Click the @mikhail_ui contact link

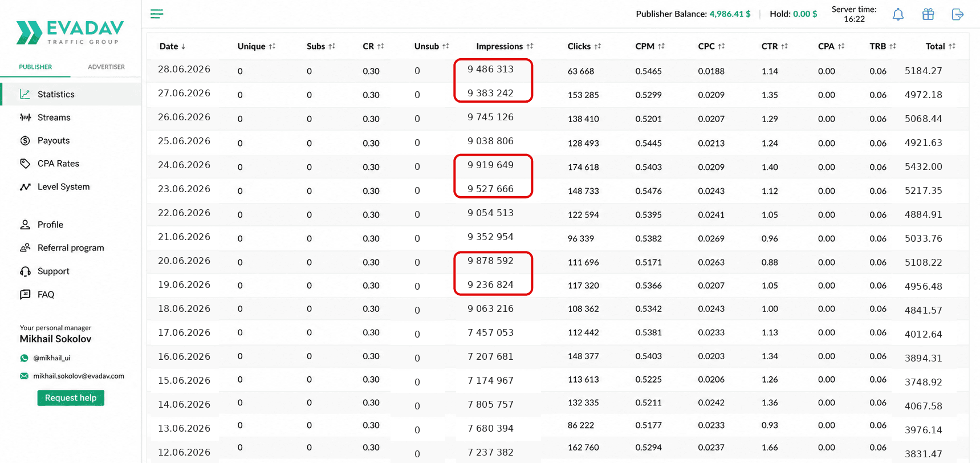coord(52,358)
